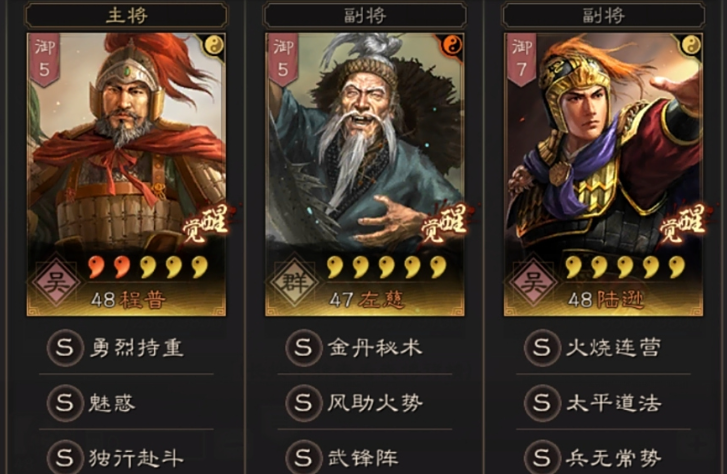
Task: Click the S rank icon beside 火烧连营
Action: tap(542, 347)
